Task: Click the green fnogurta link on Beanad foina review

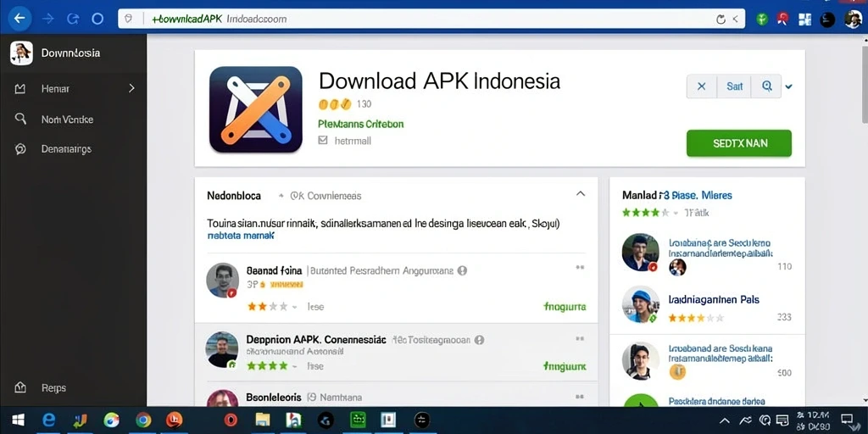Action: click(x=565, y=307)
